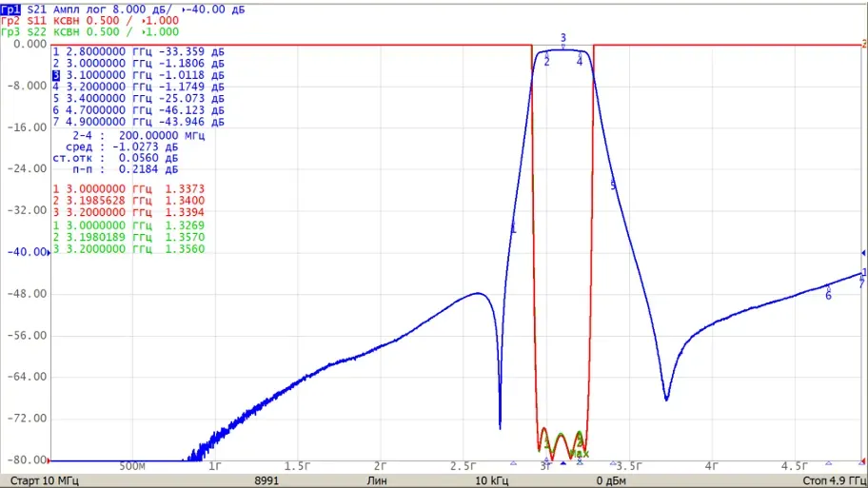
Task: Select blue marker row 2 with -1.1806 дБ
Action: point(138,63)
